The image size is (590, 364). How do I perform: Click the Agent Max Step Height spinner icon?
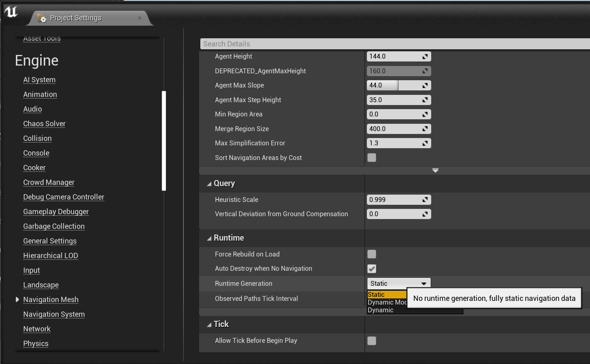click(x=425, y=100)
